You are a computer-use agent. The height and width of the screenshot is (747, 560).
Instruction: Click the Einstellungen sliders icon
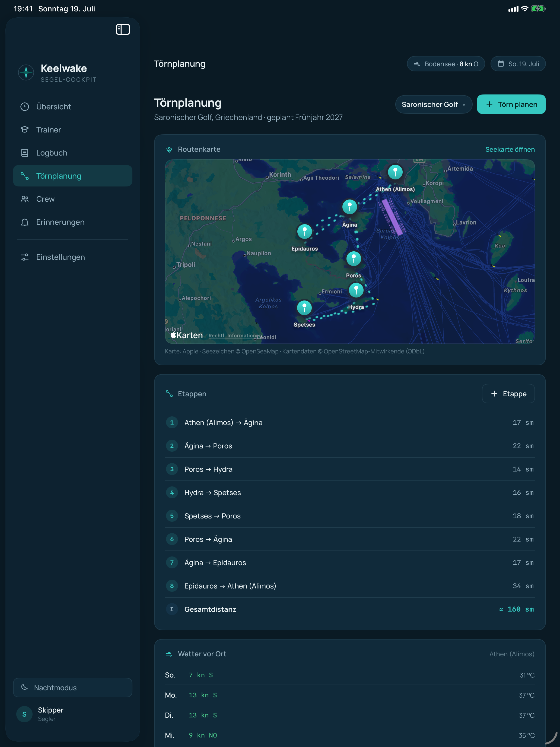[x=25, y=257]
